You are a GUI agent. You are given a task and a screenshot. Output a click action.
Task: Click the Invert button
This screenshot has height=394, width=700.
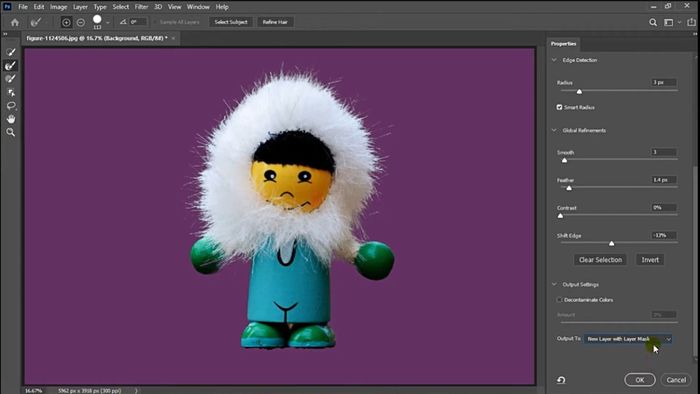coord(650,260)
